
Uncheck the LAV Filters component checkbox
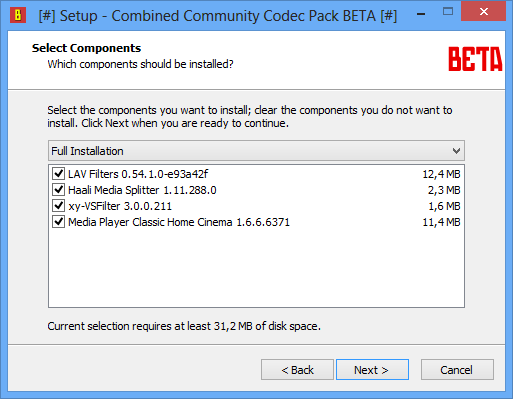click(59, 174)
